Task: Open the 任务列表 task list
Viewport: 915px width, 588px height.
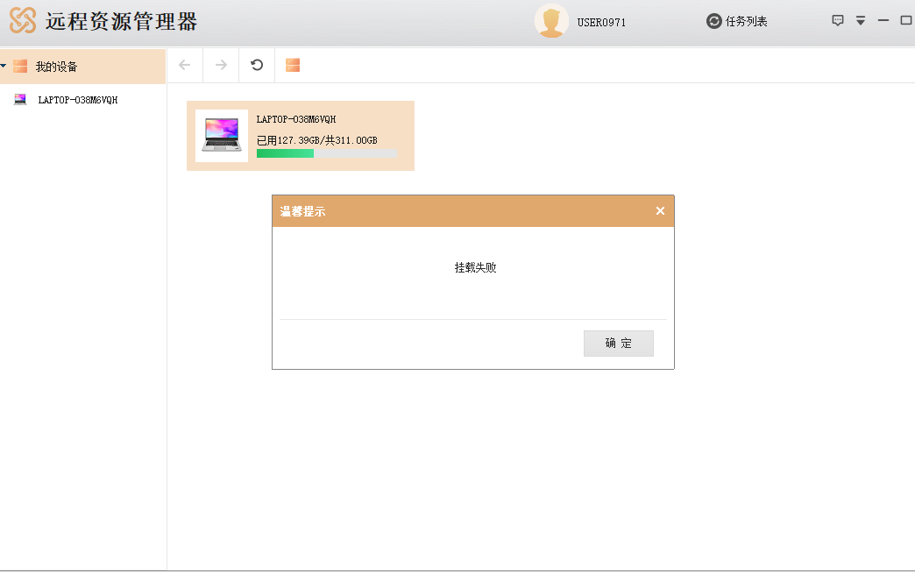Action: point(746,21)
